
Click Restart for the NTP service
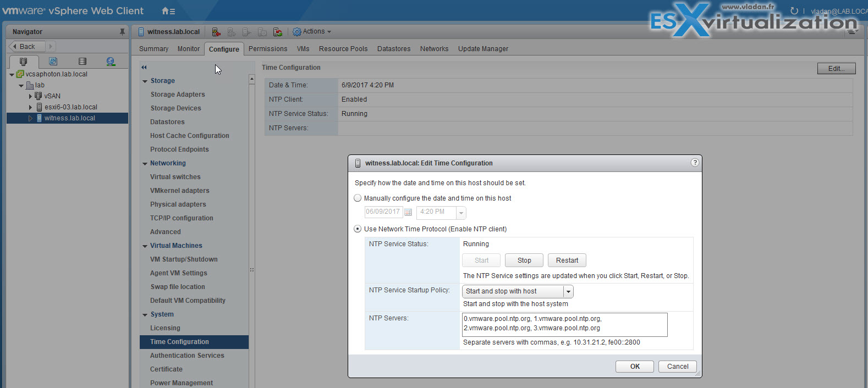point(567,260)
